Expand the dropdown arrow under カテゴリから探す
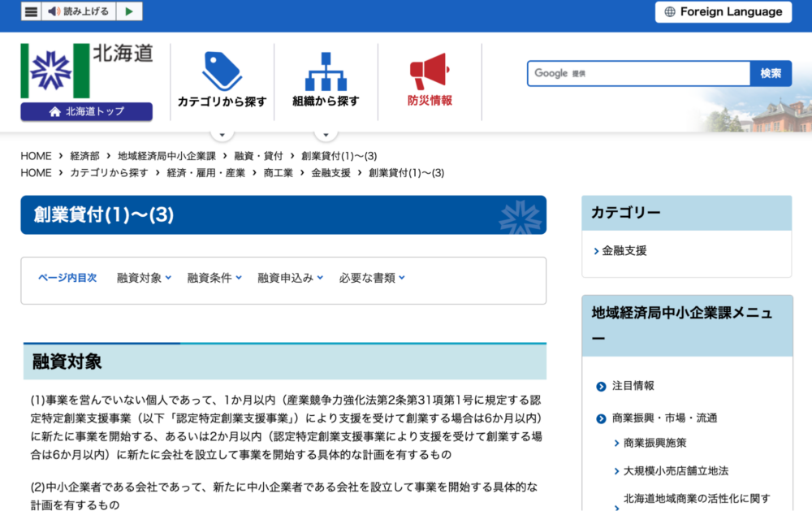 (222, 134)
